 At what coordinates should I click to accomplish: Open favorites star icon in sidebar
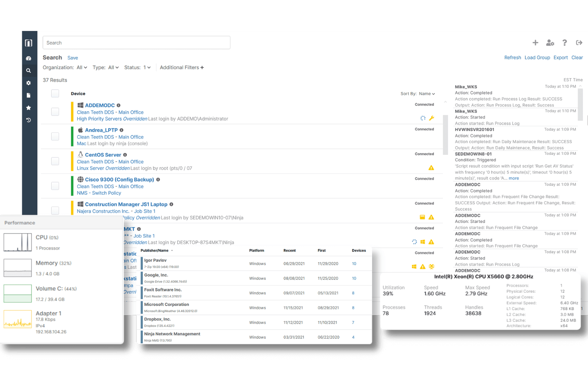pyautogui.click(x=29, y=108)
